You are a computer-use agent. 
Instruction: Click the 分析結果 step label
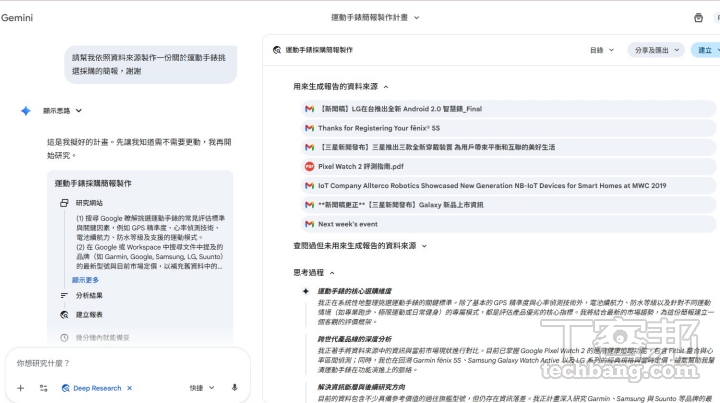tap(89, 296)
